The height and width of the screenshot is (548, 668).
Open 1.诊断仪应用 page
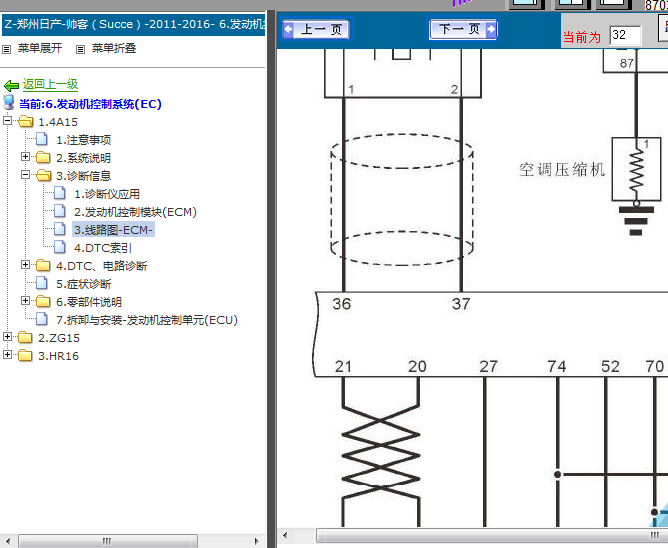coord(107,194)
